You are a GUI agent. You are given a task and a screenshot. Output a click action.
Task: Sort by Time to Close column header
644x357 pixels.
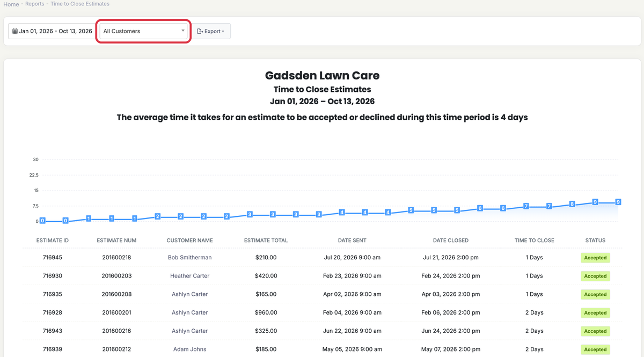tap(535, 241)
